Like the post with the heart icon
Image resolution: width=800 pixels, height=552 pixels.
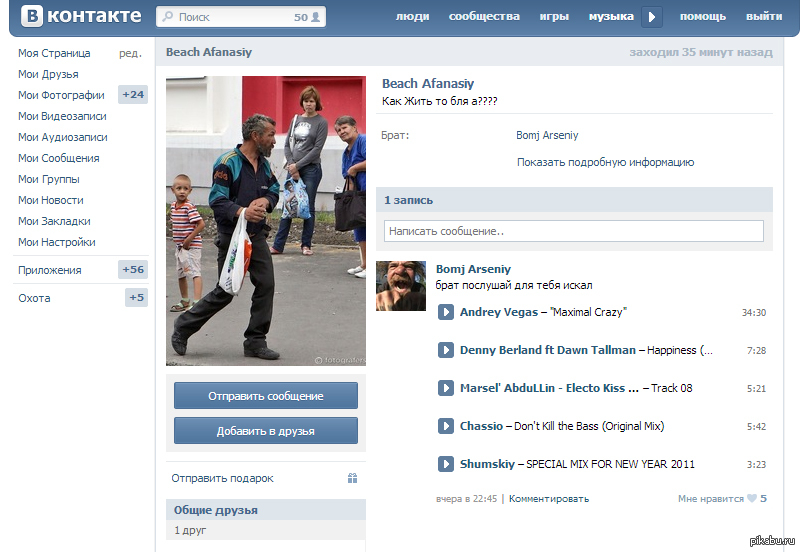pyautogui.click(x=751, y=498)
